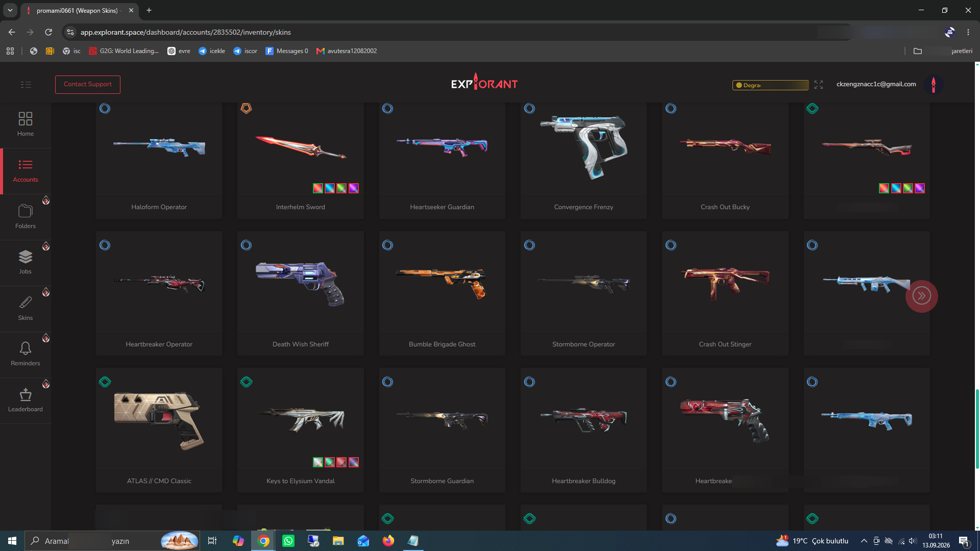Pick first chroma swatch of Interhelm Sword

(317, 188)
